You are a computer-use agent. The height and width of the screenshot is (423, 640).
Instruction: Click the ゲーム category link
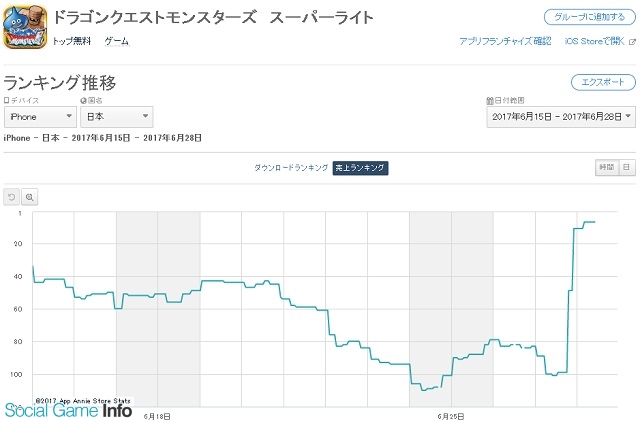tap(117, 41)
